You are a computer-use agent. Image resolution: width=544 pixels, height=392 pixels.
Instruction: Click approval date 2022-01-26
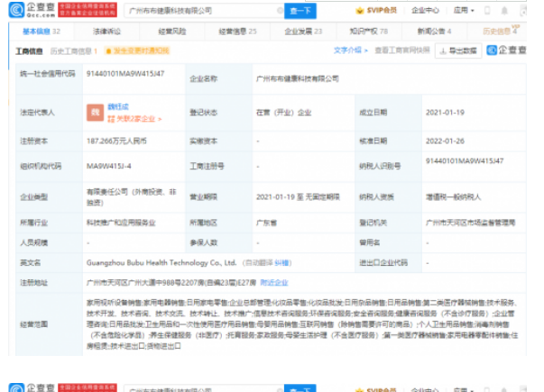(x=445, y=141)
